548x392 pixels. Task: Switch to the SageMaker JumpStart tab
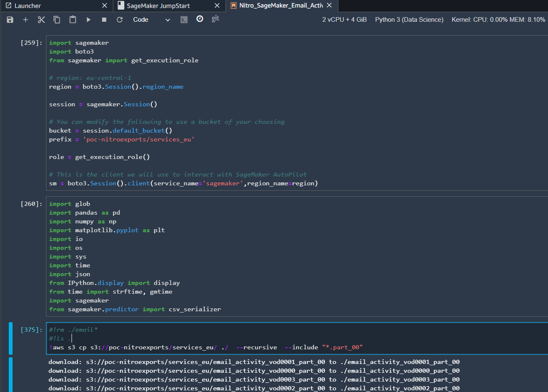158,6
